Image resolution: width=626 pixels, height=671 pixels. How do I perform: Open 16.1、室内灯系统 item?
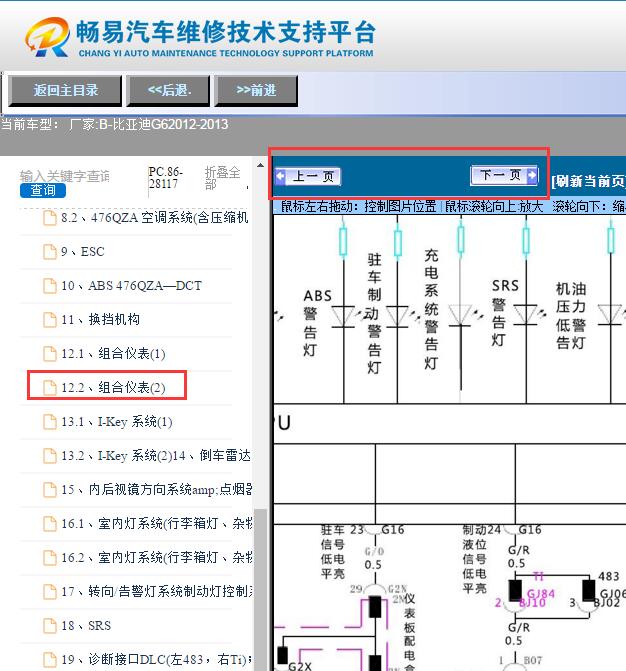click(156, 523)
